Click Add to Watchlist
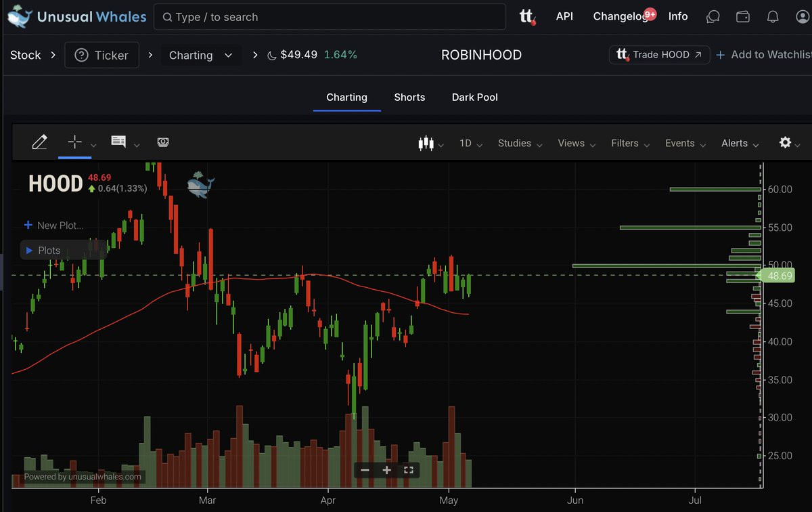Screen dimensions: 812x512 (x=763, y=55)
